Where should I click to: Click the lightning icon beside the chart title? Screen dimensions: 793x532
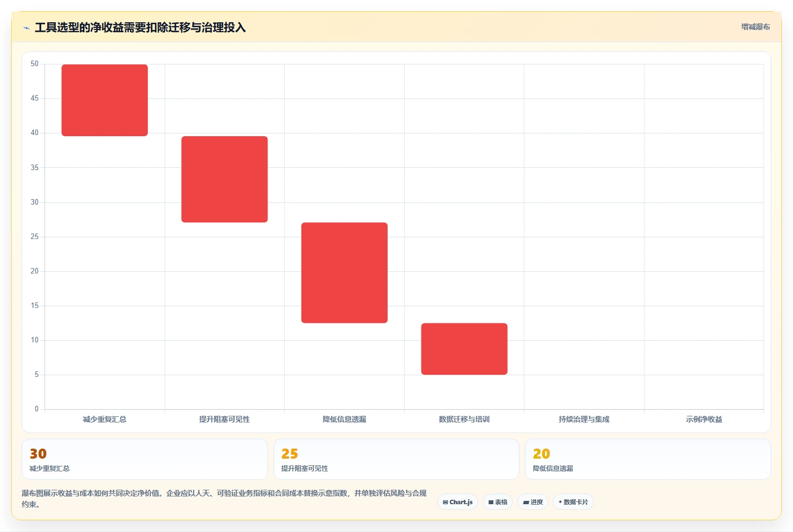pyautogui.click(x=26, y=28)
